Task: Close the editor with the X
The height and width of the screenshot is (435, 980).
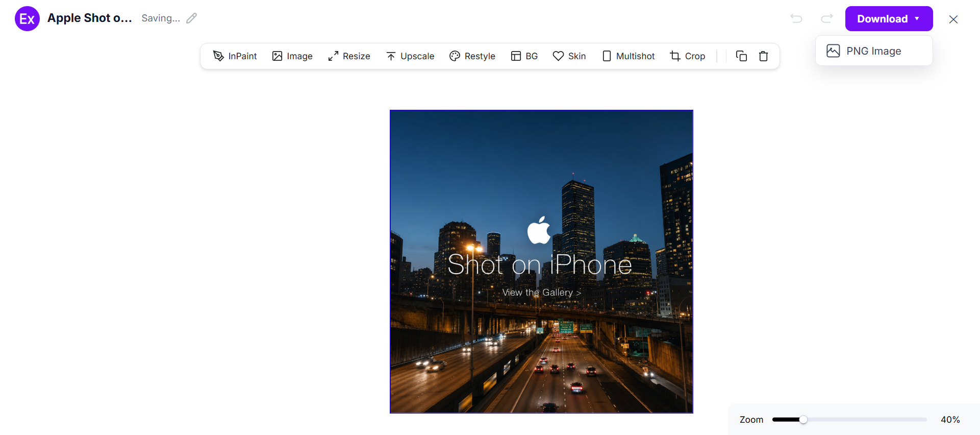Action: coord(953,19)
